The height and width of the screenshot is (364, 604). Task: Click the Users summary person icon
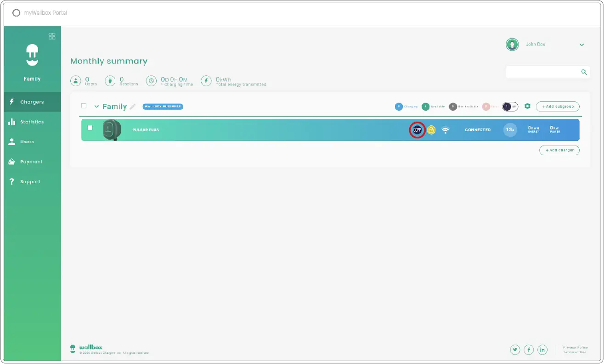tap(75, 81)
